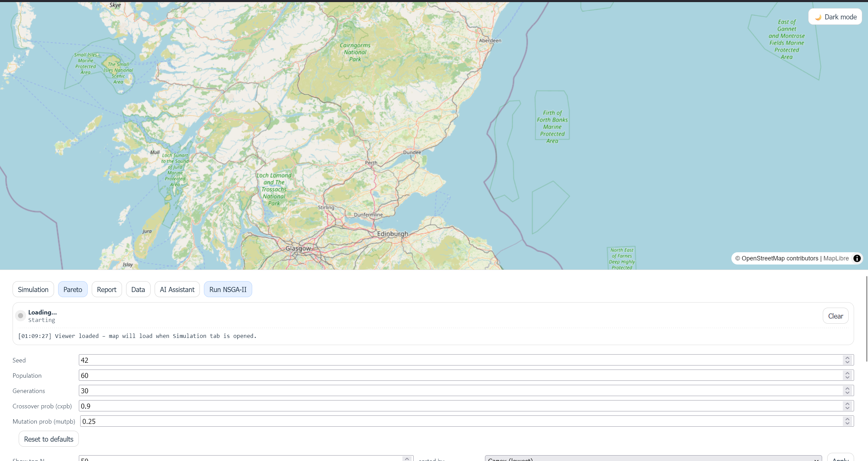Adjust Population value with stepper arrows

coord(847,375)
